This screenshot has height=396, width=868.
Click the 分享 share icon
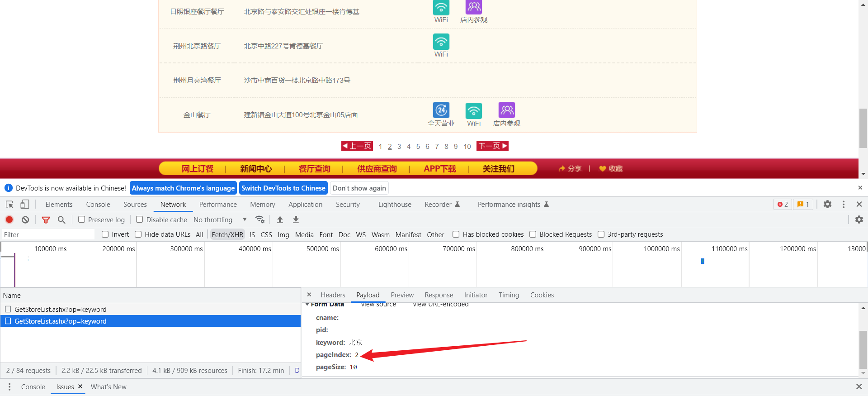(x=562, y=168)
